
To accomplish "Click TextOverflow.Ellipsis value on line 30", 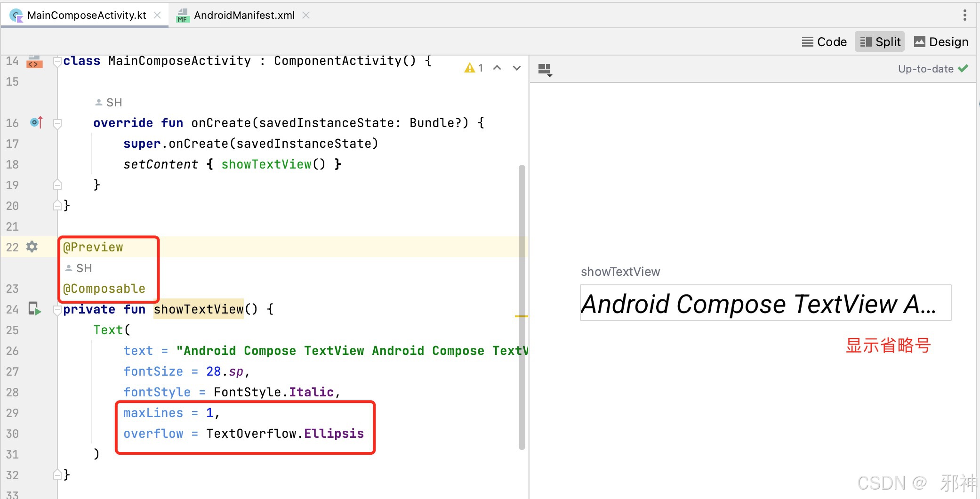I will coord(285,434).
